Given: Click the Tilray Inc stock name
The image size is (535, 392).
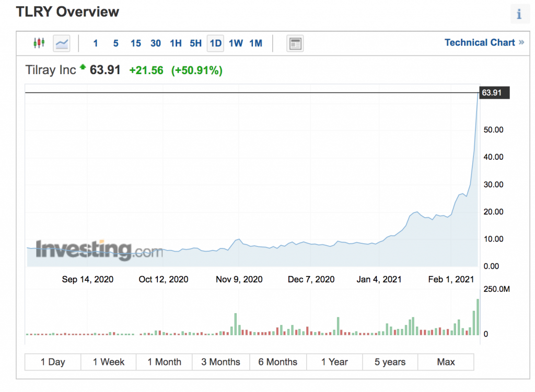Looking at the screenshot, I should tap(51, 70).
